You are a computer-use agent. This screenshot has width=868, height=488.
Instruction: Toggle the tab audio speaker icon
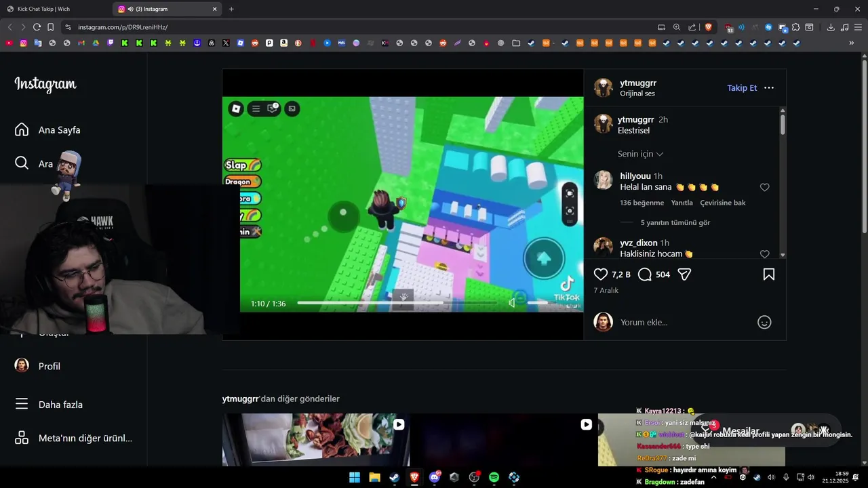point(130,9)
